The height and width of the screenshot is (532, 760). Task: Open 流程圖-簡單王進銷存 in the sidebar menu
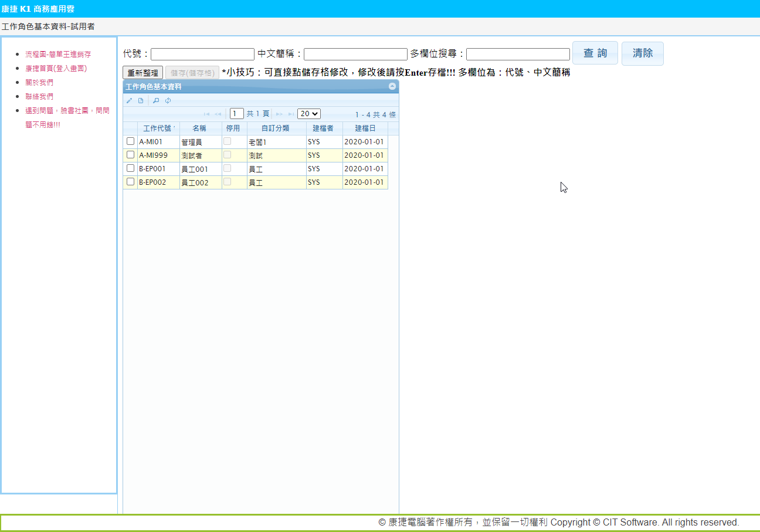click(x=58, y=54)
